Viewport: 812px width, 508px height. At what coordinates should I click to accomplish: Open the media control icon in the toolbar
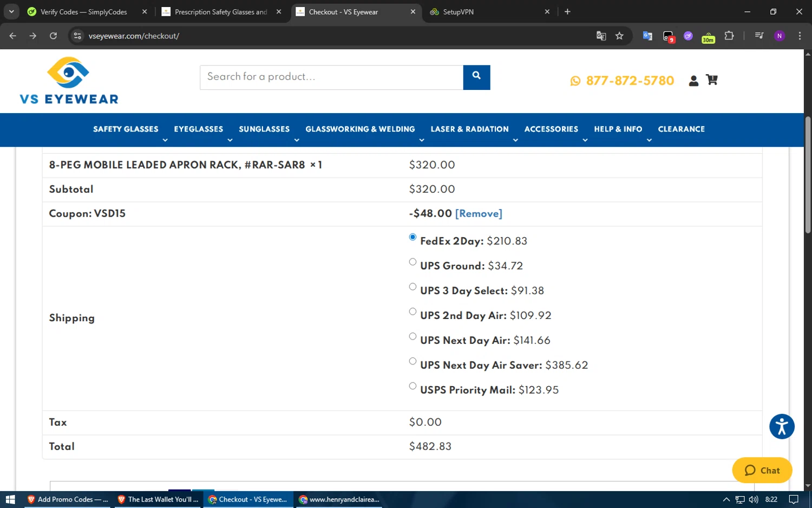coord(759,36)
